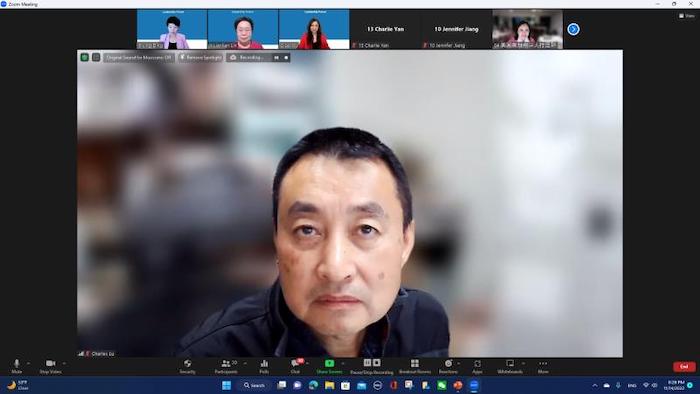Open the Chat panel with unread badge
The height and width of the screenshot is (394, 700).
[296, 366]
